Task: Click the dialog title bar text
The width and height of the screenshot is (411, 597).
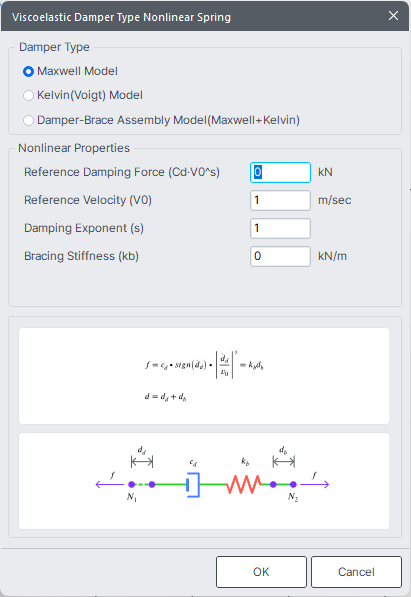Action: [x=122, y=17]
